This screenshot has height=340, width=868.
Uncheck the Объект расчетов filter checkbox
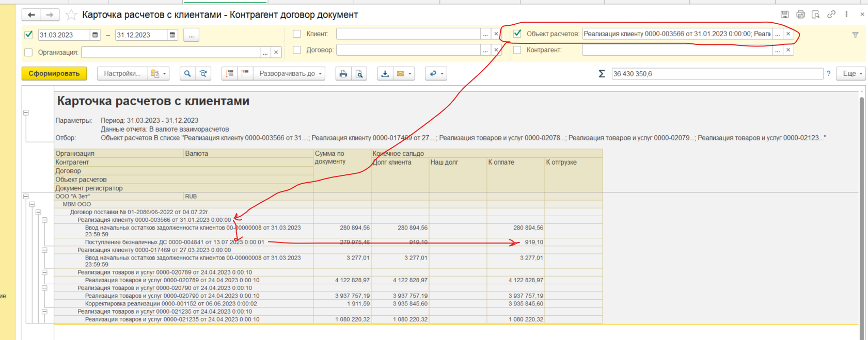coord(517,34)
